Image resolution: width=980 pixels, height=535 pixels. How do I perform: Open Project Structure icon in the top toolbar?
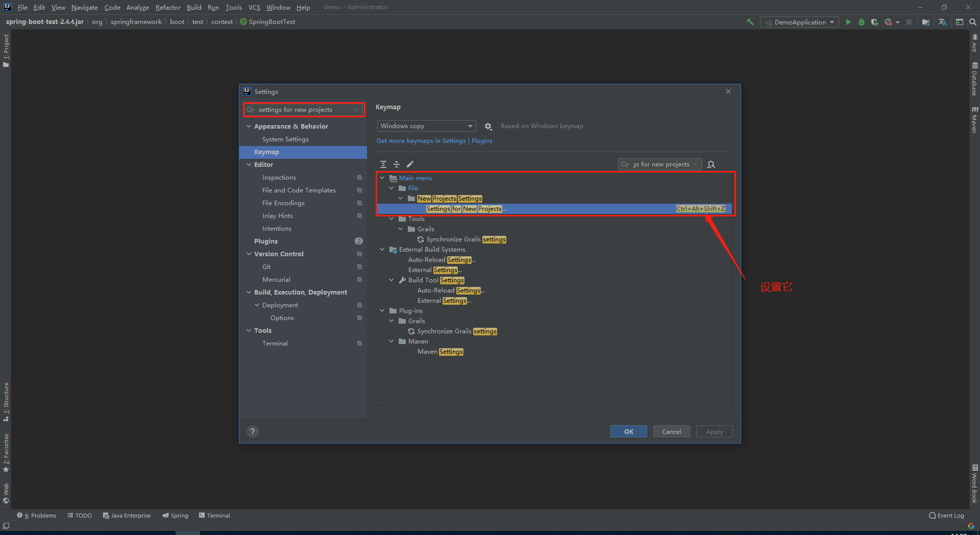pyautogui.click(x=925, y=22)
